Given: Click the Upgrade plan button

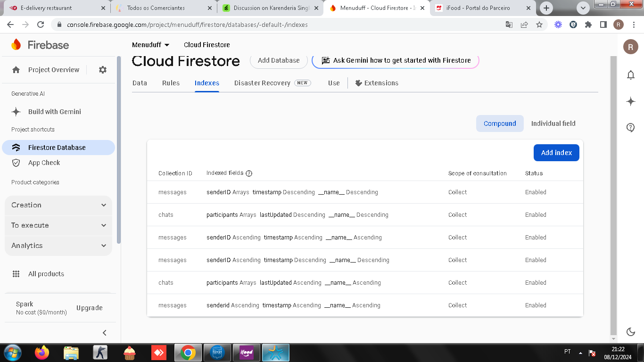Looking at the screenshot, I should coord(90,308).
